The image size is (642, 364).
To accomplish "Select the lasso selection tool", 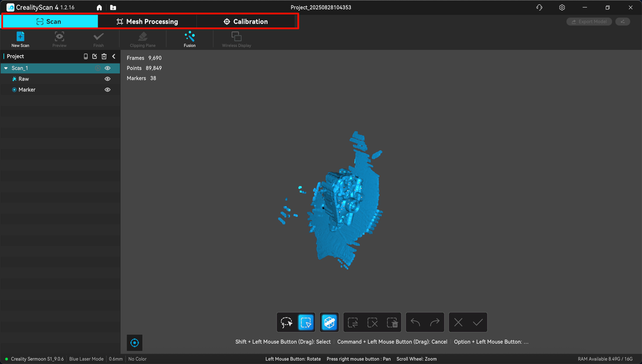I will pyautogui.click(x=286, y=322).
